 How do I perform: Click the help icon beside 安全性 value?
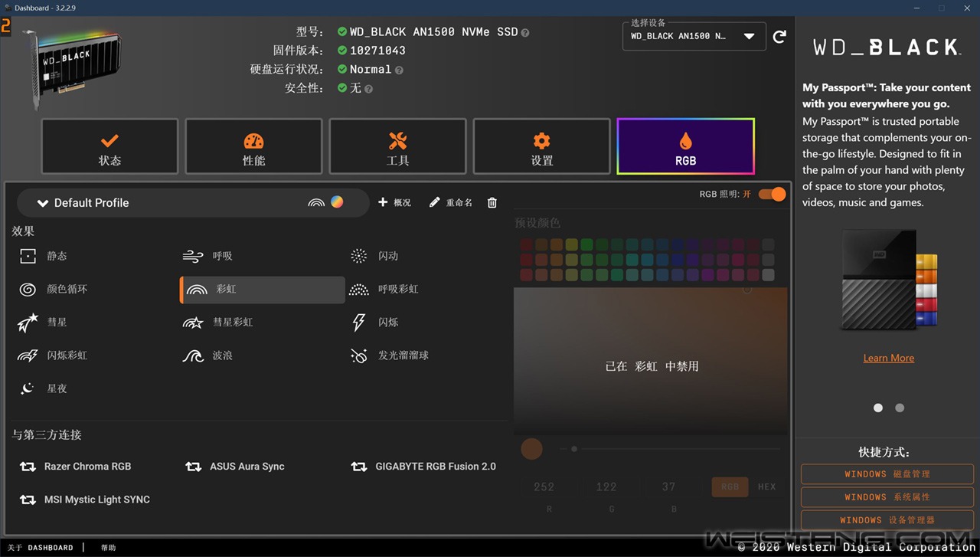[x=368, y=89]
